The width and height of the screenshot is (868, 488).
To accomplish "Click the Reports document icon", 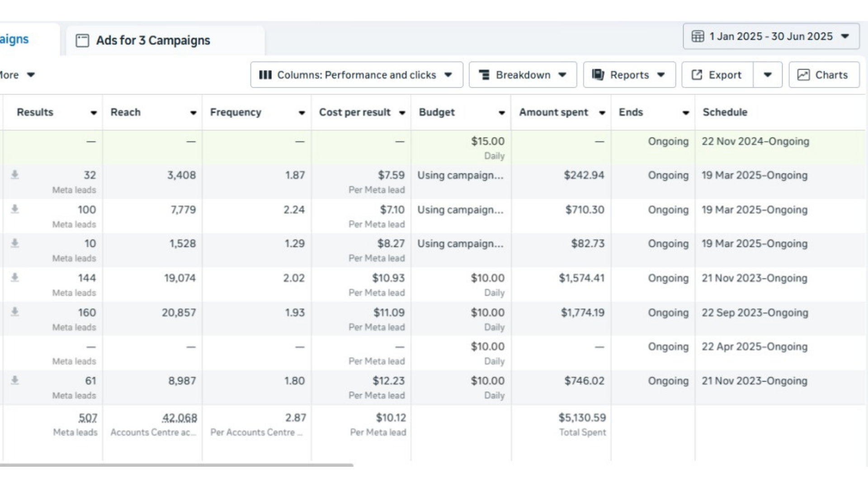I will 598,75.
